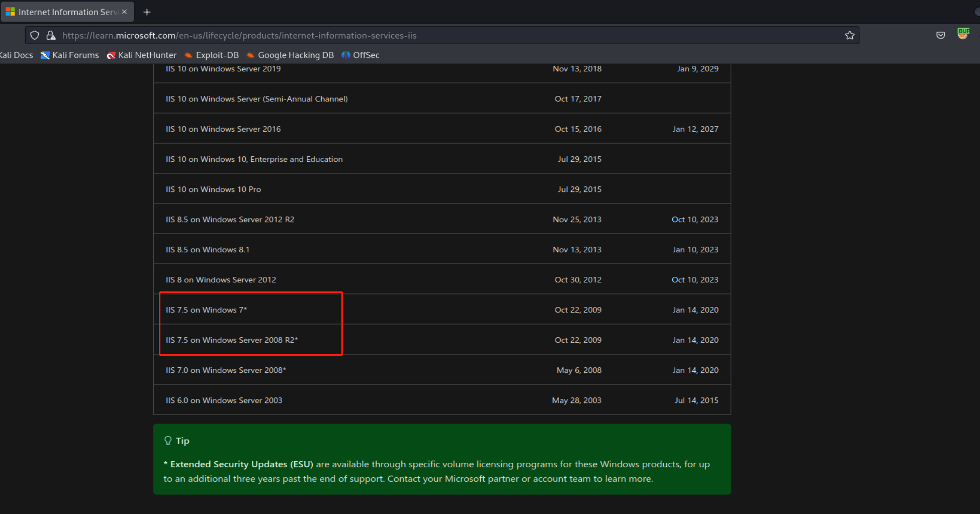Screen dimensions: 980x514
Task: Select 'IIS 10 on Windows Server 2016' text
Action: tap(223, 129)
